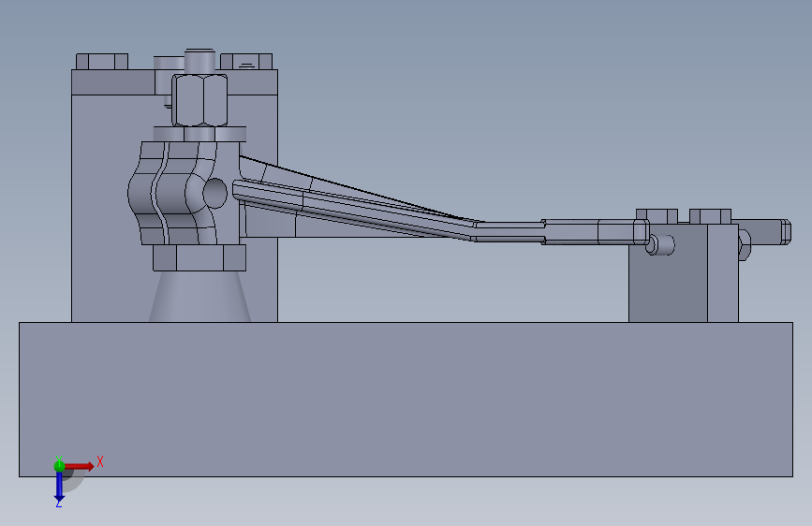The height and width of the screenshot is (526, 812).
Task: Pick the left bolt head on the right support block
Action: 657,216
